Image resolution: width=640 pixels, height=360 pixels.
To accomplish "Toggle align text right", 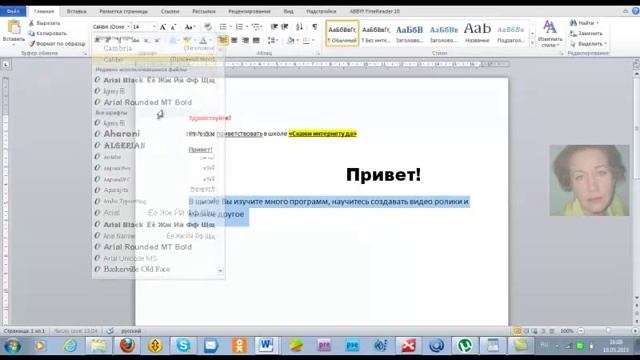I will coord(245,40).
